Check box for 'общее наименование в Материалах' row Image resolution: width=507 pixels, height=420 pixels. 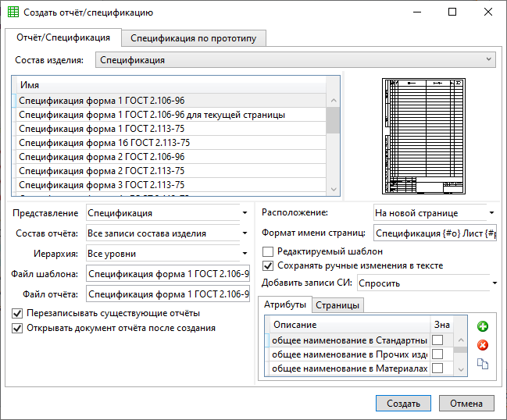[x=437, y=368]
